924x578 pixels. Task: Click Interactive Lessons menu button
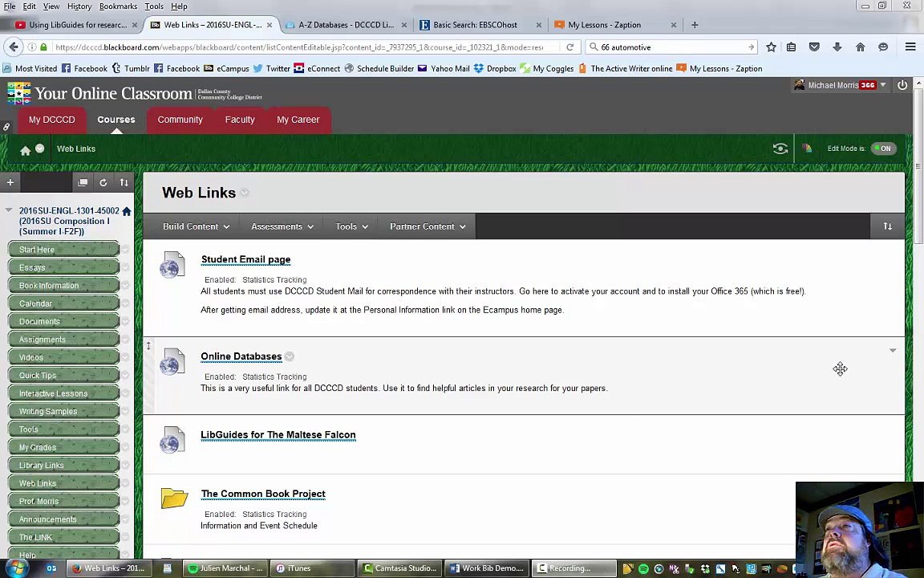coord(63,393)
